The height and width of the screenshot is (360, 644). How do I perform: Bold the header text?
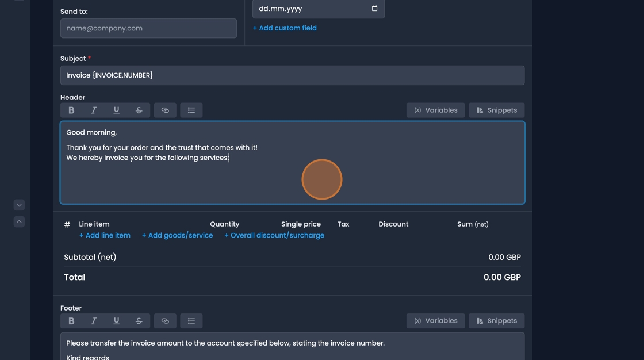tap(71, 110)
